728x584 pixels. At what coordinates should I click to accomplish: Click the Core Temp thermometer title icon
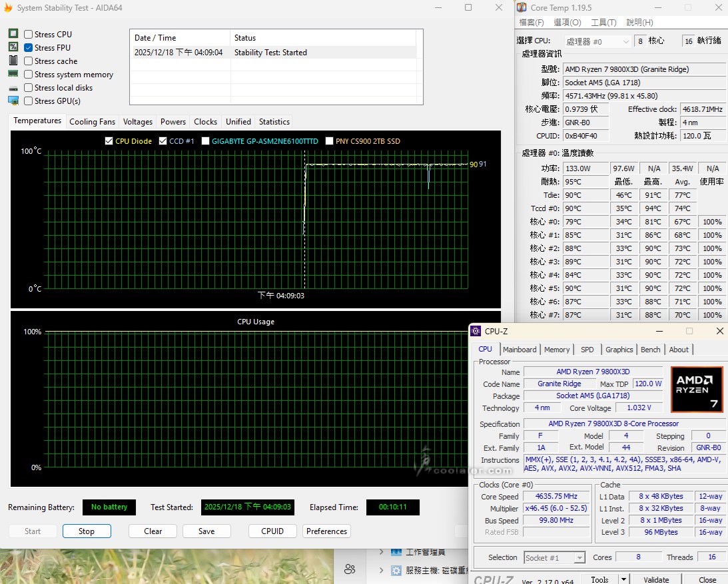521,8
